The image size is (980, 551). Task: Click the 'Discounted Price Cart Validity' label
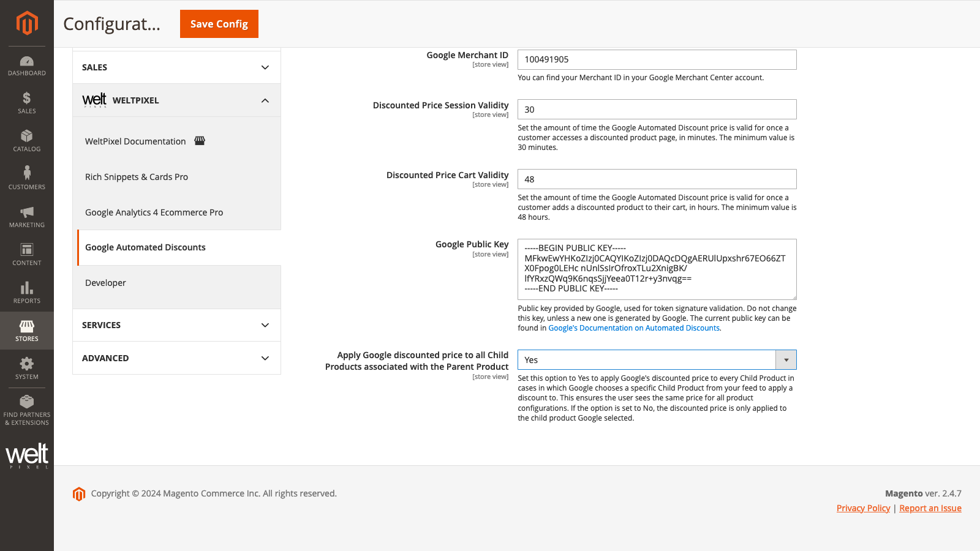pyautogui.click(x=447, y=175)
